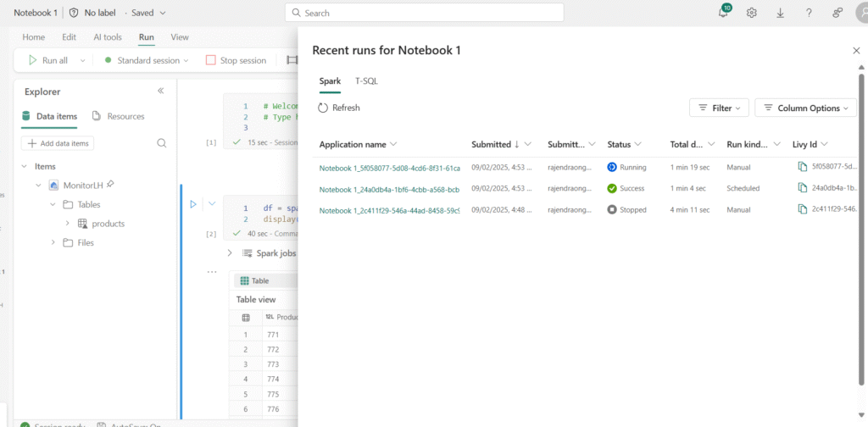Open the Saved status dropdown
868x427 pixels.
tap(148, 13)
